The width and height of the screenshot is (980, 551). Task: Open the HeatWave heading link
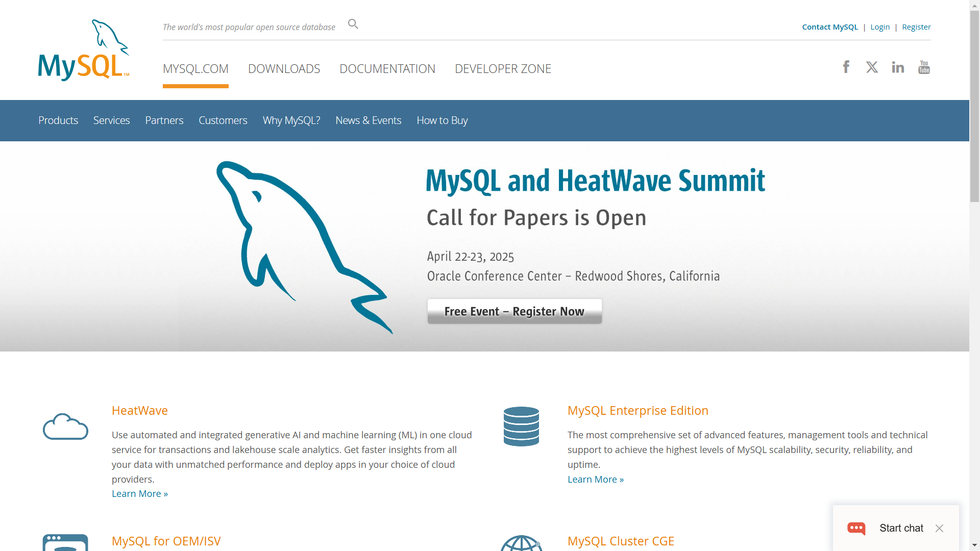pyautogui.click(x=140, y=411)
